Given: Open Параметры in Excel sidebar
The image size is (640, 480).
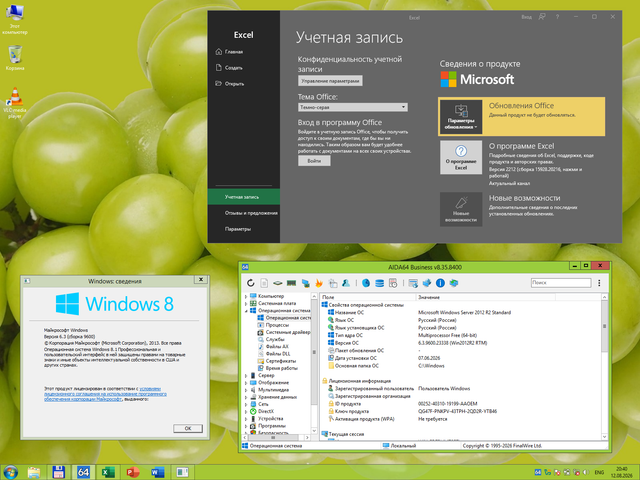Looking at the screenshot, I should (244, 229).
